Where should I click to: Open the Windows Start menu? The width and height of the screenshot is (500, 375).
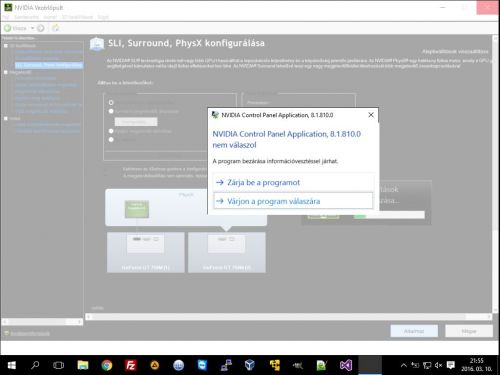(11, 366)
